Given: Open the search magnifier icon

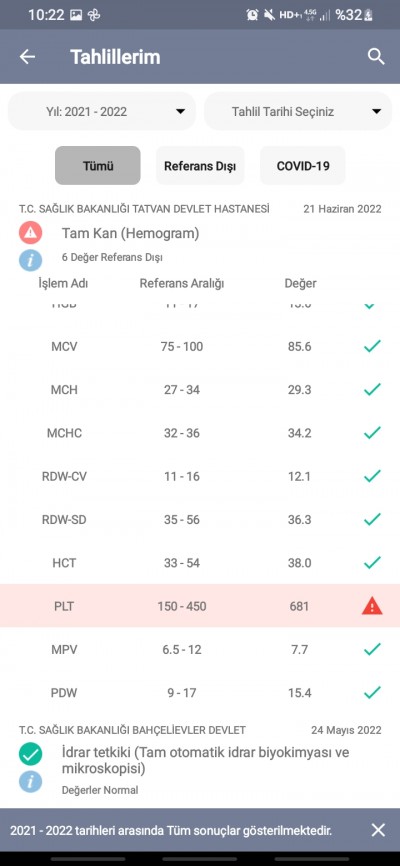Looking at the screenshot, I should click(376, 56).
